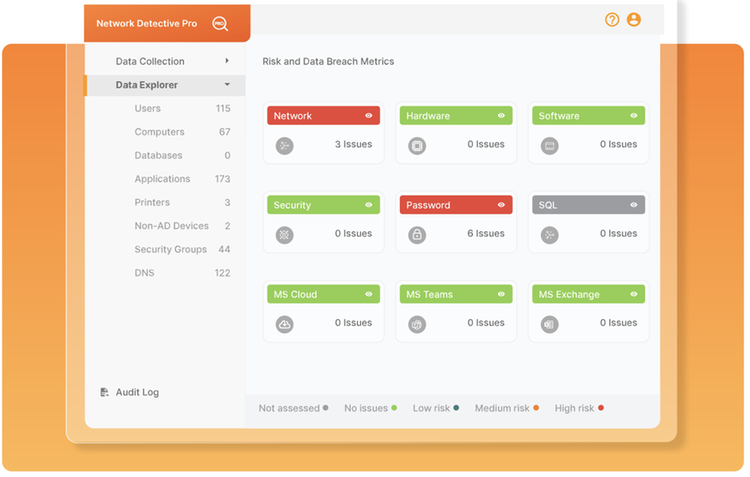Image resolution: width=750 pixels, height=477 pixels.
Task: Toggle the eye icon on Hardware card
Action: tap(501, 115)
